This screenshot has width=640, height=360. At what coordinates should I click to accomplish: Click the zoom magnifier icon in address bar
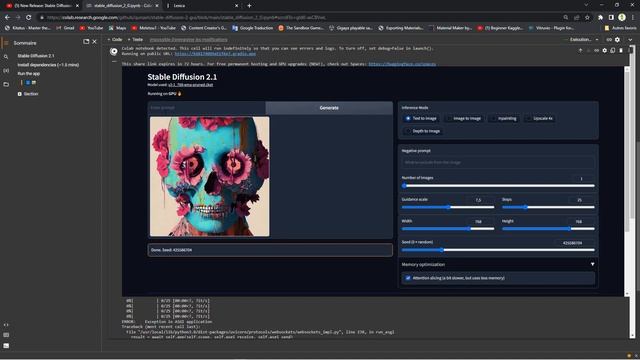tap(566, 18)
